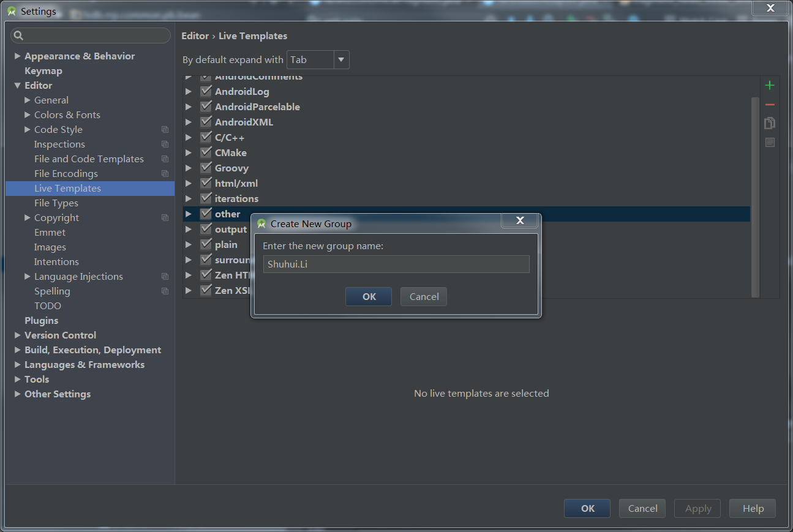The height and width of the screenshot is (532, 793).
Task: Click the project-level icon beside Language Injections
Action: [165, 277]
